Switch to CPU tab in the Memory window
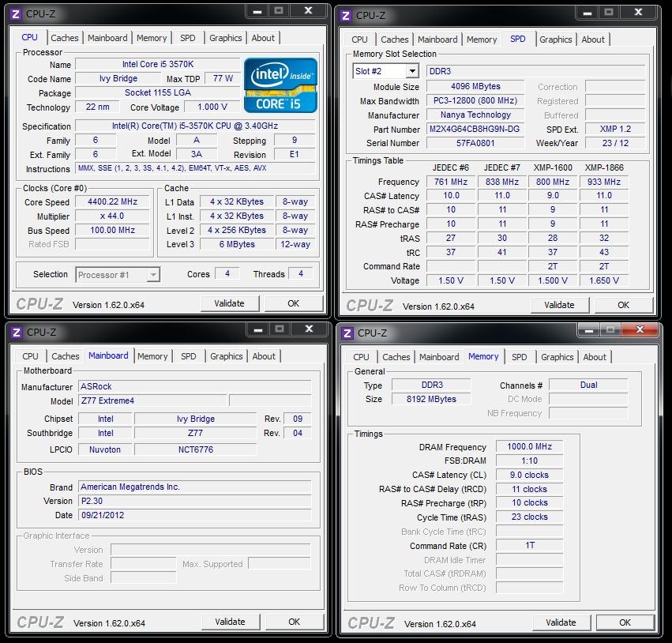The width and height of the screenshot is (672, 643). [361, 358]
